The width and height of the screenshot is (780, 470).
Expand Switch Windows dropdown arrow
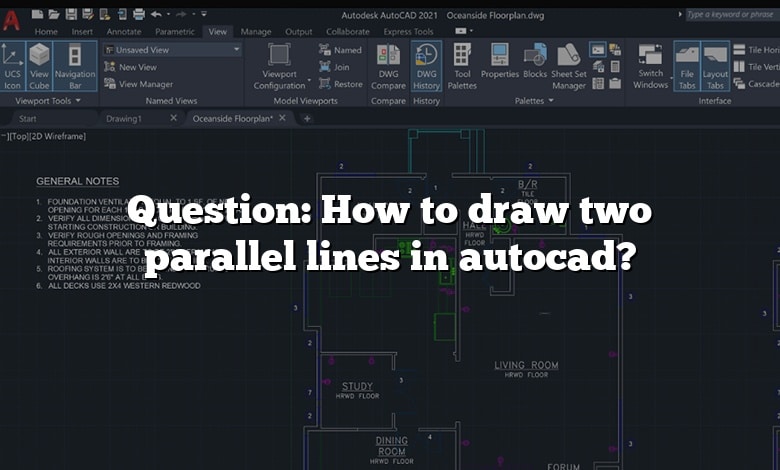672,78
